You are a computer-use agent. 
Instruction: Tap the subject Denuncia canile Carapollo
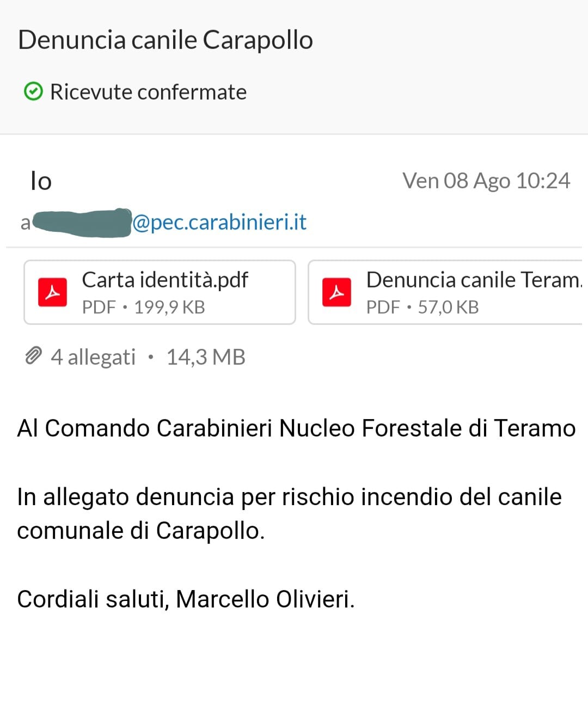(166, 40)
